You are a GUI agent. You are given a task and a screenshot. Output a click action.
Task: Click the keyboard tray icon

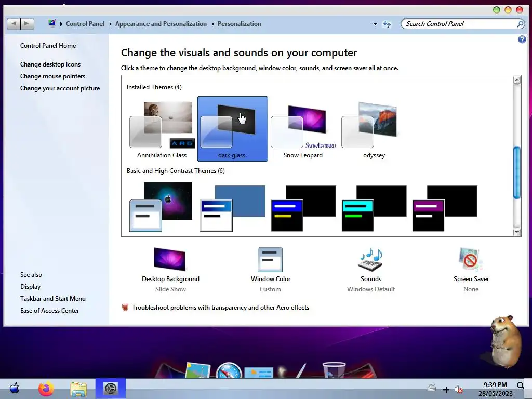pyautogui.click(x=432, y=388)
